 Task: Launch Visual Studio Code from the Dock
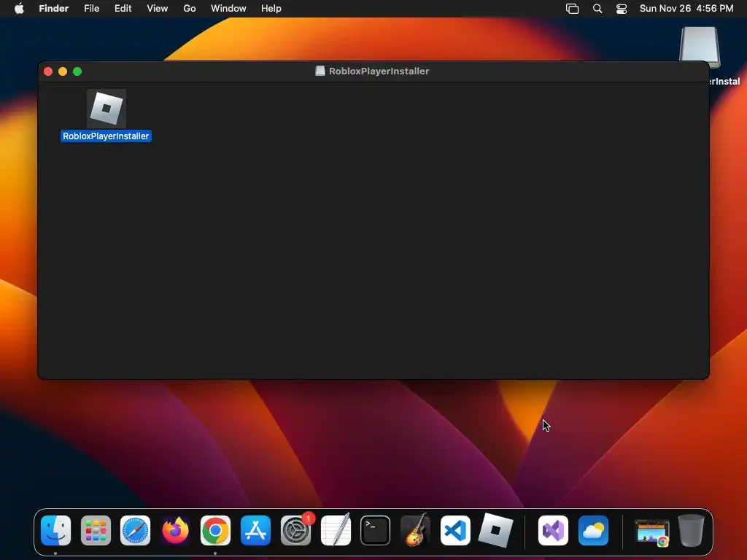click(455, 531)
